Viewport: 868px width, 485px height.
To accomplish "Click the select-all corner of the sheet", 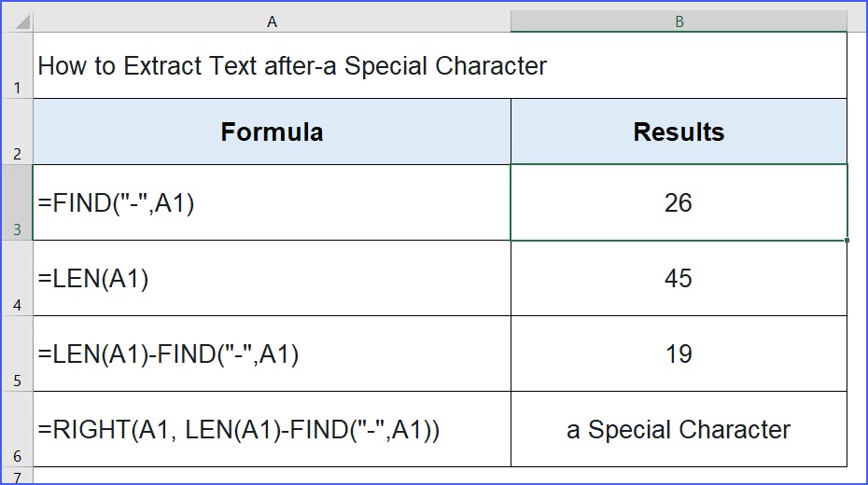I will click(17, 21).
